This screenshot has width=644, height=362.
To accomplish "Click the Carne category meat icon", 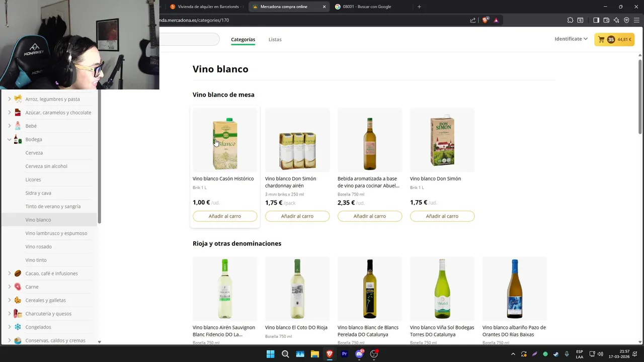I will coord(18,287).
